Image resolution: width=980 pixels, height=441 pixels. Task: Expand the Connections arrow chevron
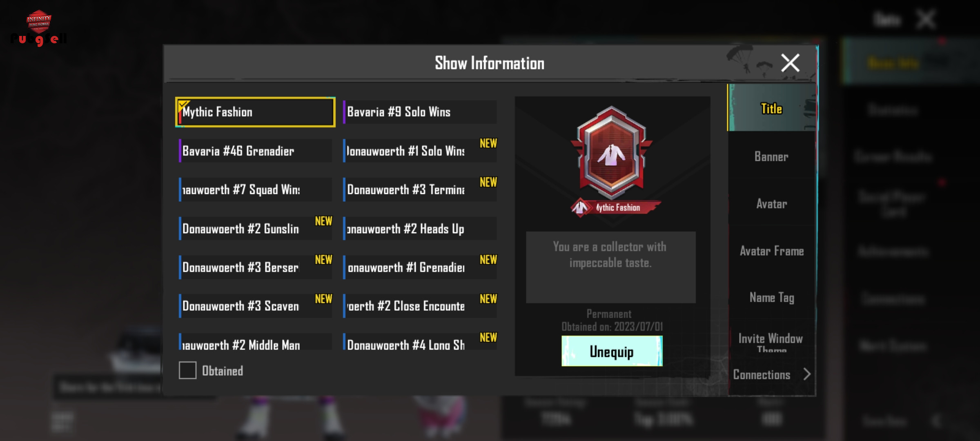click(x=807, y=374)
